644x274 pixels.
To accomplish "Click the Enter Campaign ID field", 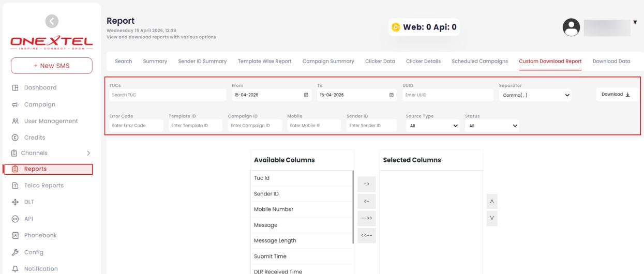I will 254,126.
